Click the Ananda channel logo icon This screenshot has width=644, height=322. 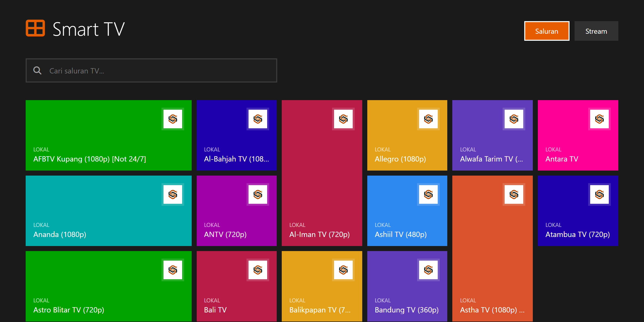click(173, 194)
